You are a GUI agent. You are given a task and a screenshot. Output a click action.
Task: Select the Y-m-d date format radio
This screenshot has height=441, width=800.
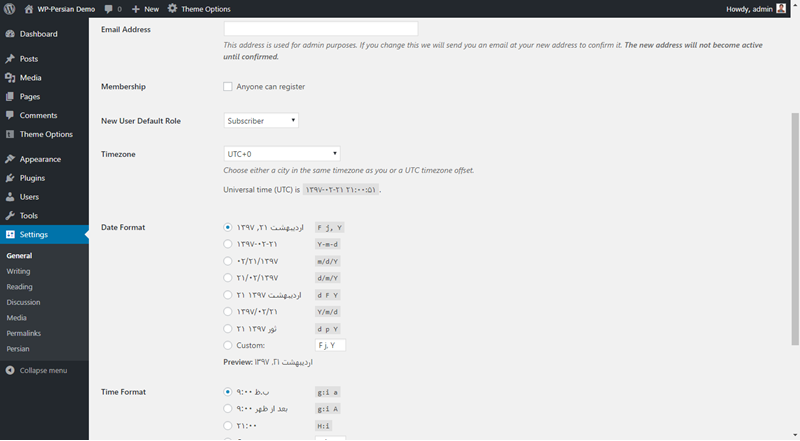(228, 243)
